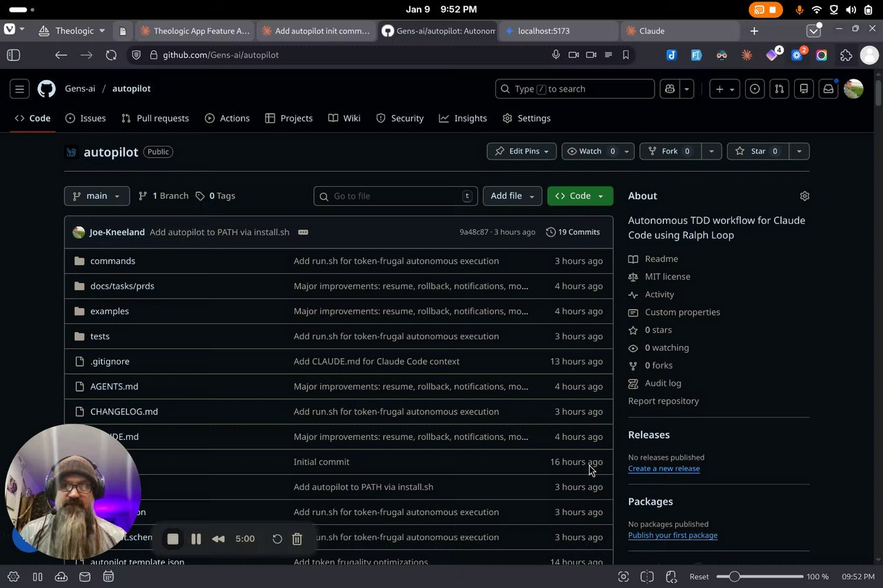Open the About section settings gear
The width and height of the screenshot is (883, 588).
coord(804,196)
